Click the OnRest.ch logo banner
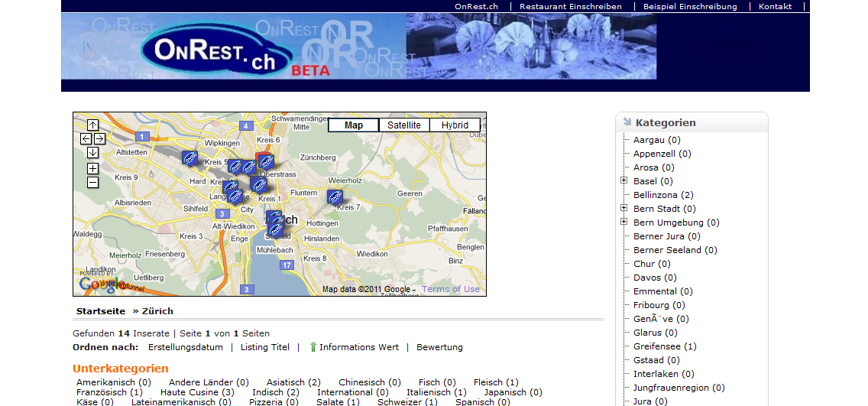The image size is (868, 406). 215,49
